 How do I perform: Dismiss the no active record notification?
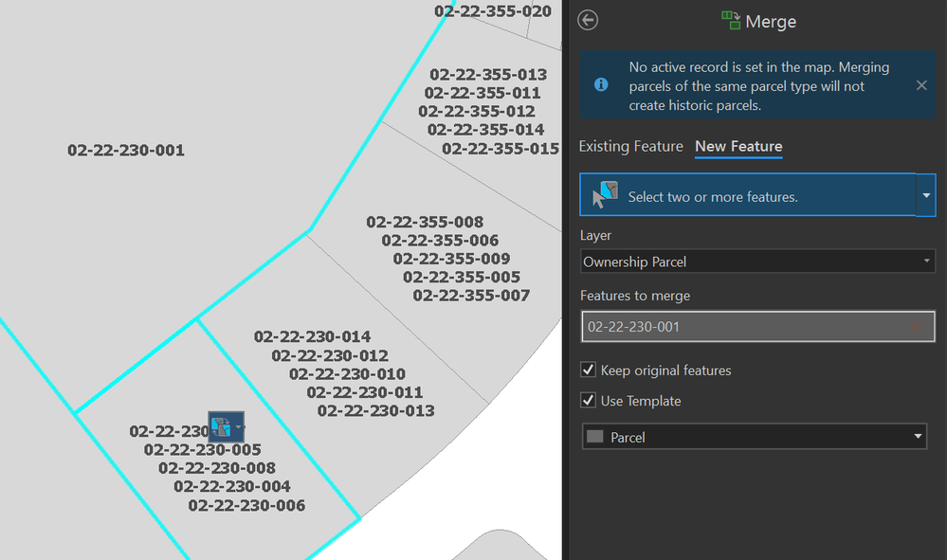coord(921,85)
